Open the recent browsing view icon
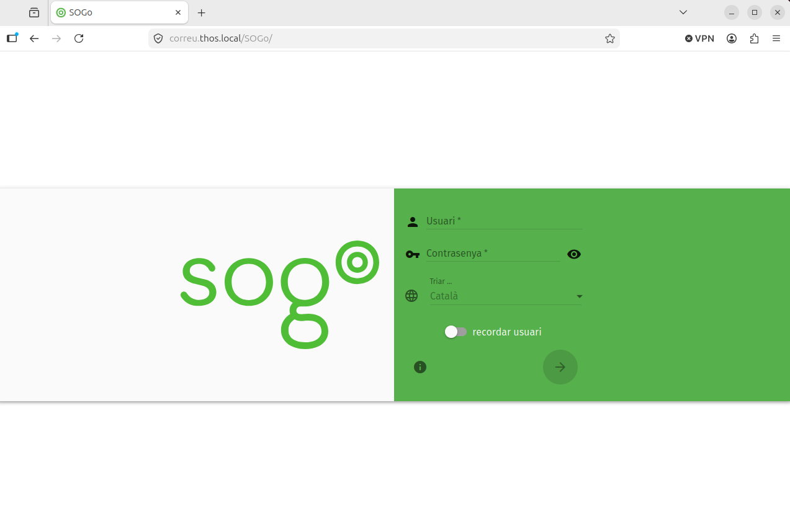 [34, 12]
